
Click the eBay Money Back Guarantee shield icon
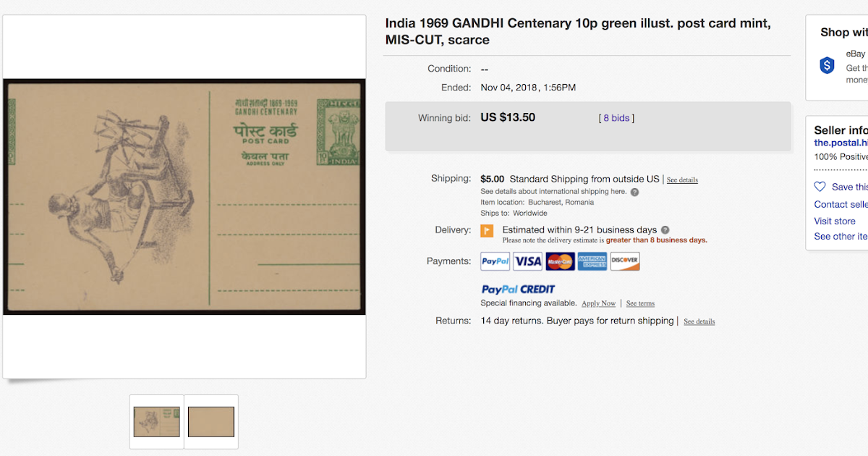[x=827, y=64]
